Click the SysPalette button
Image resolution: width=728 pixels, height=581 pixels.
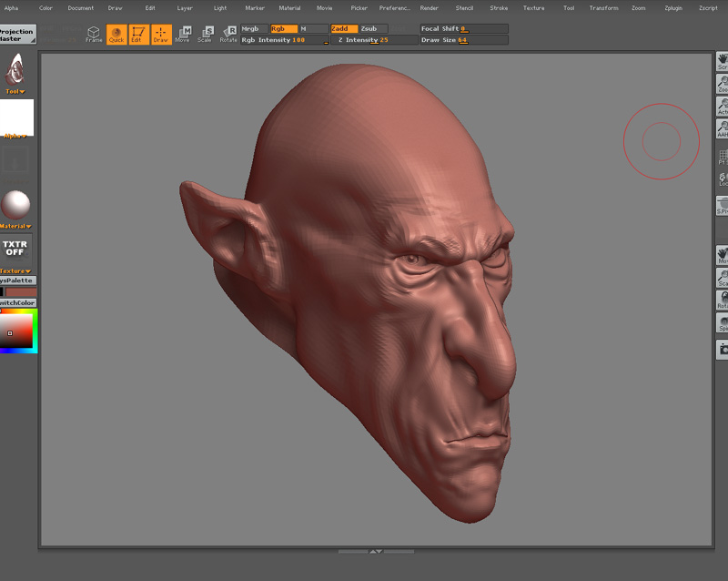17,280
